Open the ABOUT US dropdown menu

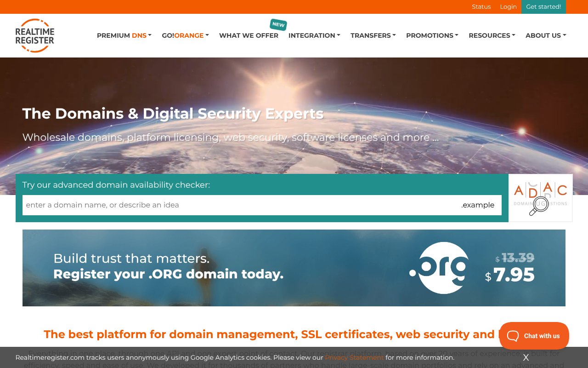(545, 35)
